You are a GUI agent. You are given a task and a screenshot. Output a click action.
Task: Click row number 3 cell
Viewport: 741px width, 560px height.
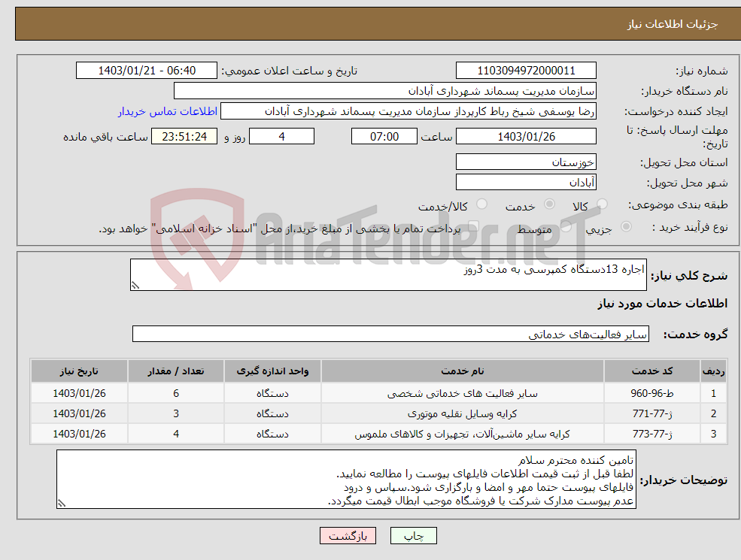713,434
